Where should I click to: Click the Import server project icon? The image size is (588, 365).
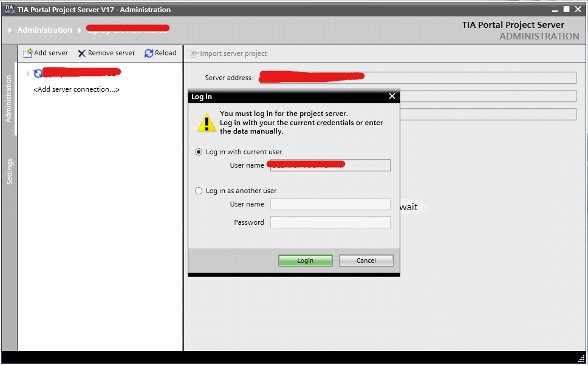pyautogui.click(x=194, y=53)
